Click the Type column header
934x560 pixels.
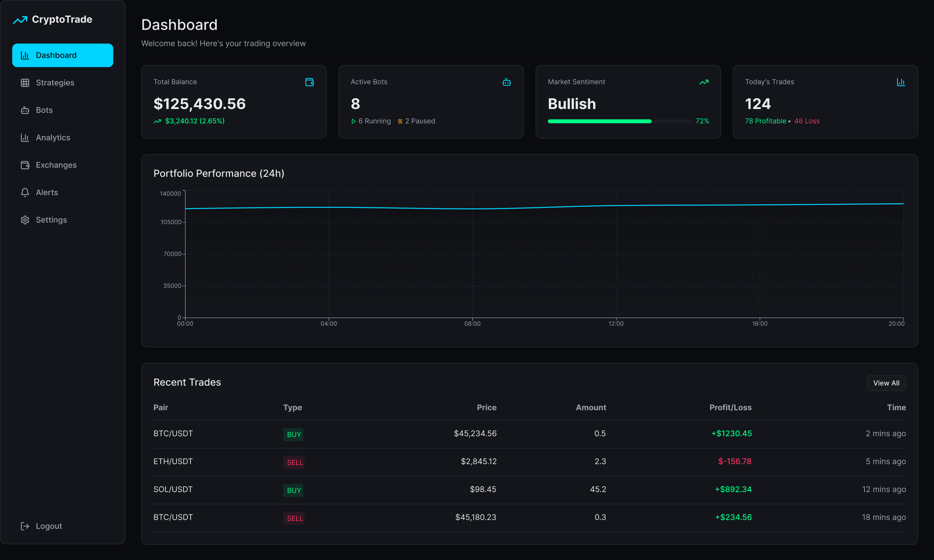click(x=293, y=408)
